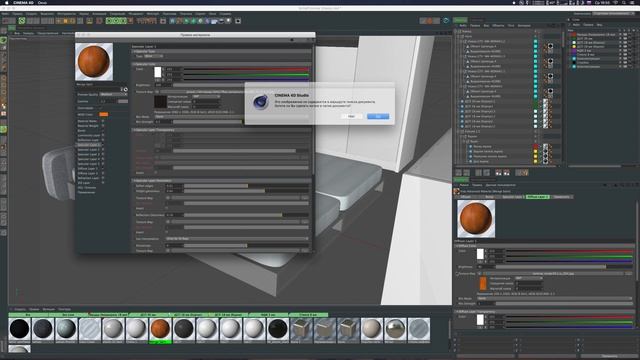Image resolution: width=640 pixels, height=360 pixels.
Task: Open the Правка menu in the main menu bar
Action: (x=17, y=13)
